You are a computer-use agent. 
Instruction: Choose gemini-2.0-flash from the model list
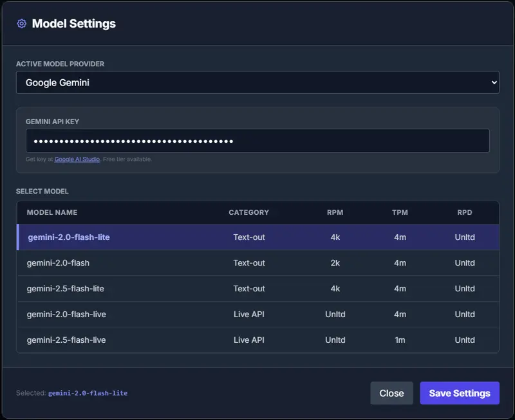click(x=58, y=263)
